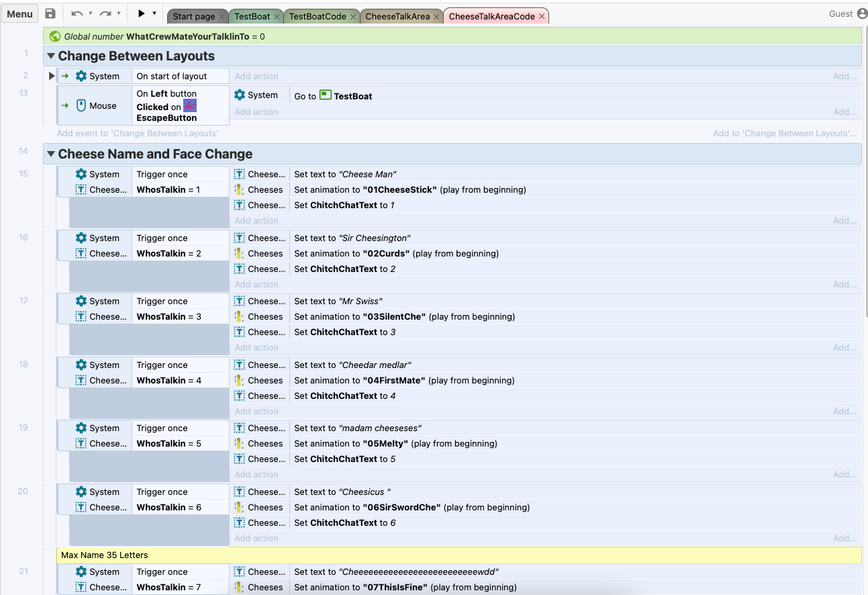Click the Undo arrow icon

click(77, 13)
